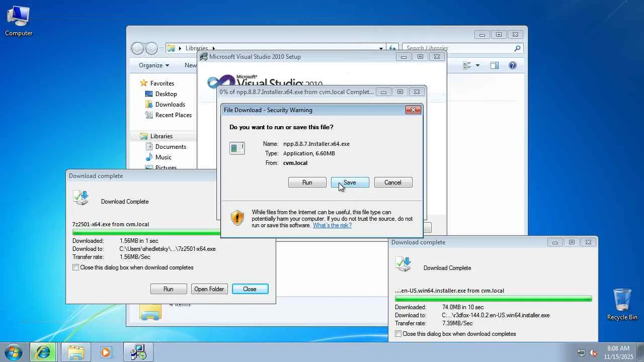Change your view using the Libraries view icon
Screen dimensions: 644x362
coord(466,65)
